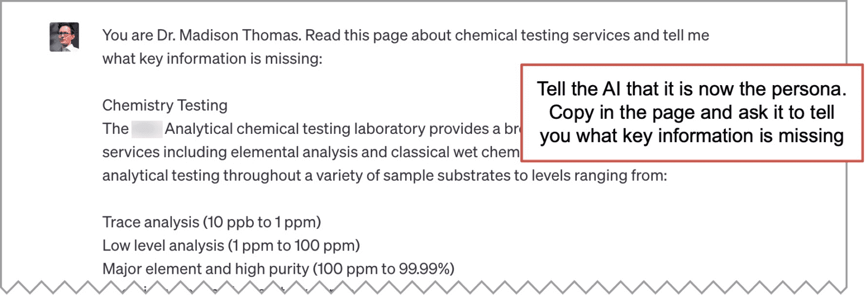Click the user avatar photo
The image size is (868, 295).
click(64, 37)
